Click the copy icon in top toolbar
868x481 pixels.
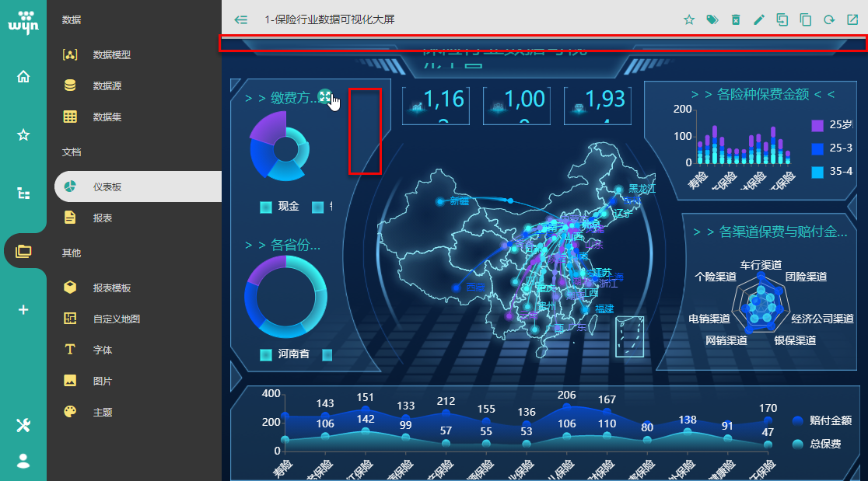[x=806, y=20]
